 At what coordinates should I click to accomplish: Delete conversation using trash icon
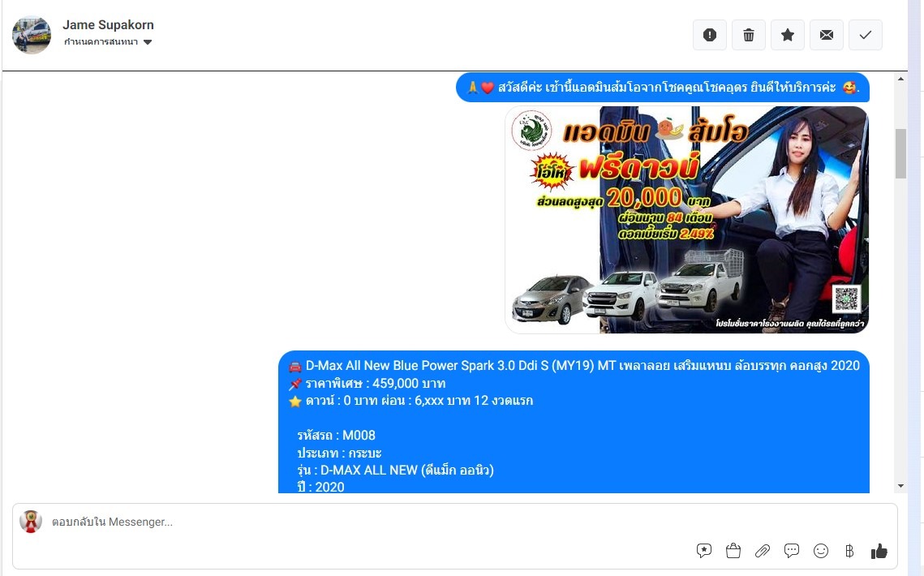(749, 36)
